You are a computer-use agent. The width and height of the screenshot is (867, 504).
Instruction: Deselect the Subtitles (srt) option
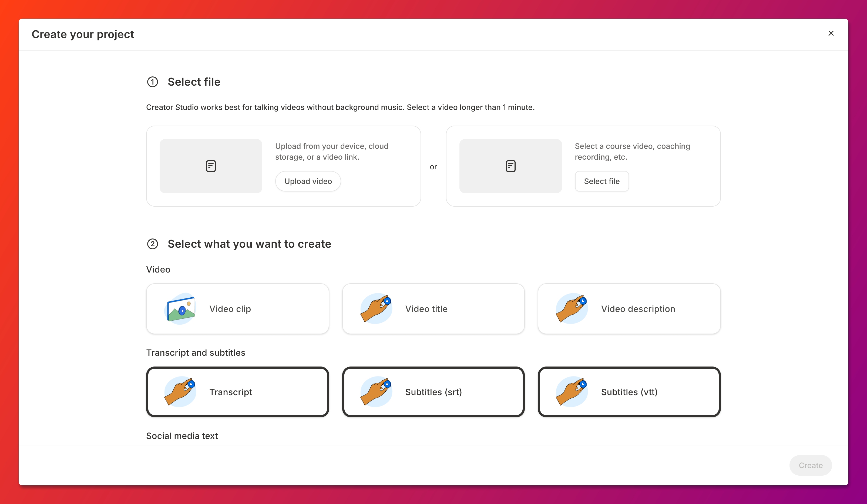[x=433, y=392]
